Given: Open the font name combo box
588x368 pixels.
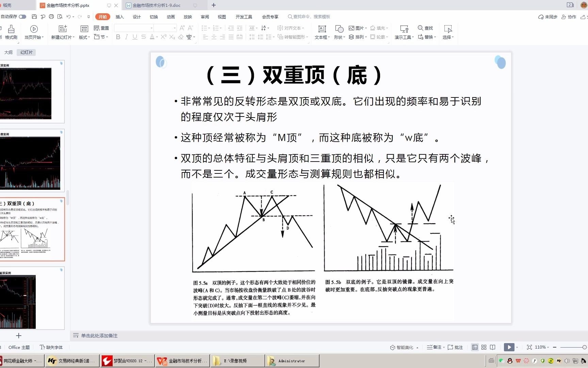Looking at the screenshot, I should pos(134,28).
